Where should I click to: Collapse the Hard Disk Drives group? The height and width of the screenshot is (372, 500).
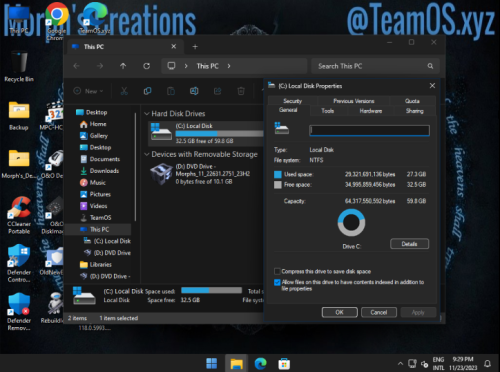(x=146, y=114)
